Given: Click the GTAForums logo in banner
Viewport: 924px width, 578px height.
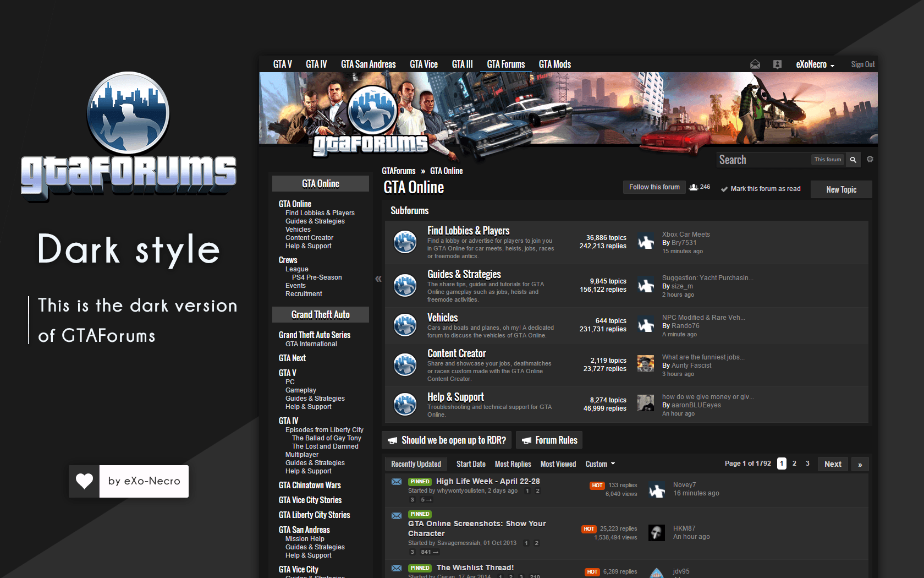Looking at the screenshot, I should pos(371,121).
